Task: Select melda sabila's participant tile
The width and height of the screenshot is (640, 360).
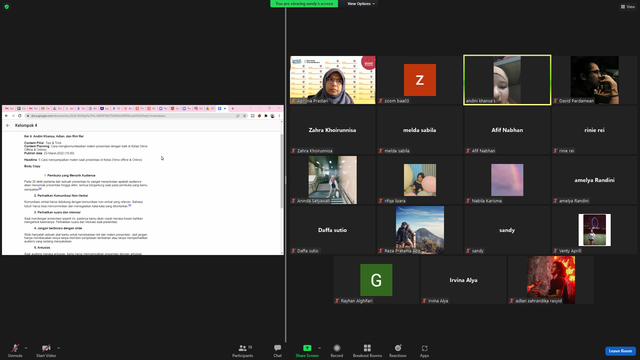Action: pyautogui.click(x=420, y=130)
